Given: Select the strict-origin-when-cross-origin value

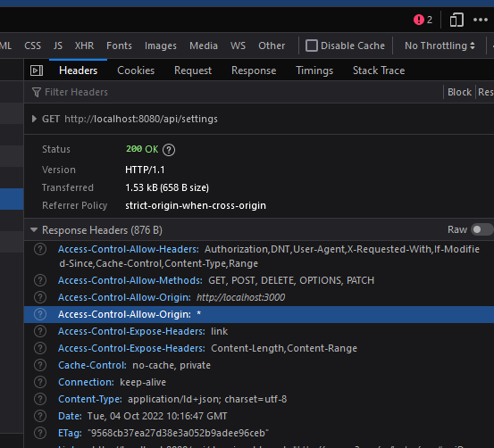Looking at the screenshot, I should click(196, 205).
